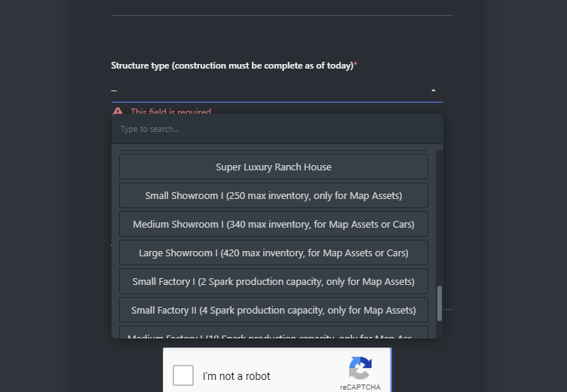Focus the Type to search field
This screenshot has height=392, width=567.
(277, 129)
